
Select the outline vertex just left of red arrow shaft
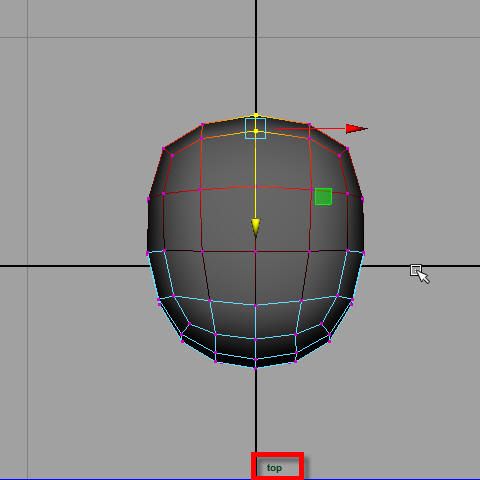click(310, 125)
